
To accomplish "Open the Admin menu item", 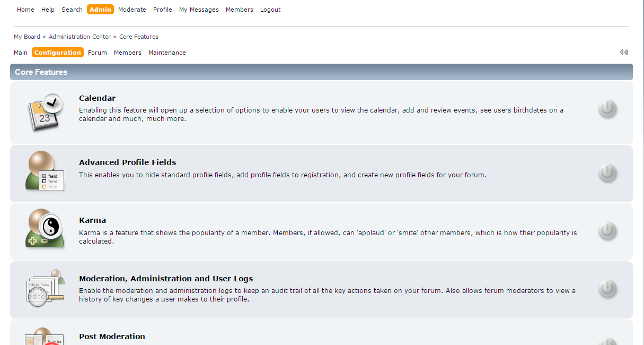I will coord(100,9).
